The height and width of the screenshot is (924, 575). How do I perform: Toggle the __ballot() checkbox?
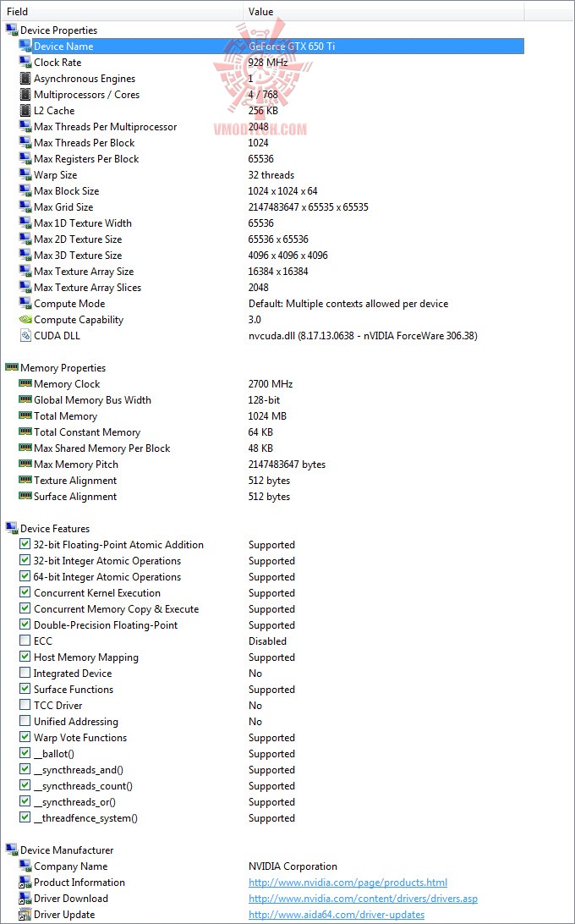[25, 753]
